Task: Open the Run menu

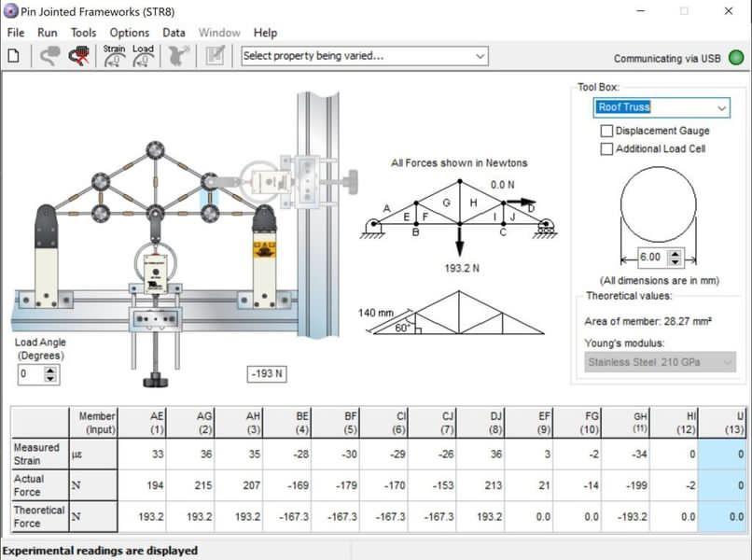Action: [x=47, y=33]
